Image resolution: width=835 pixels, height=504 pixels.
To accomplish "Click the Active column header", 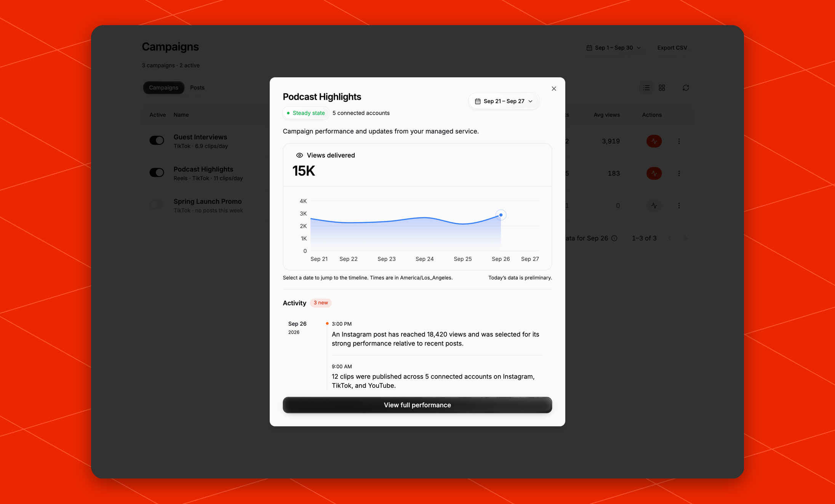I will (157, 115).
